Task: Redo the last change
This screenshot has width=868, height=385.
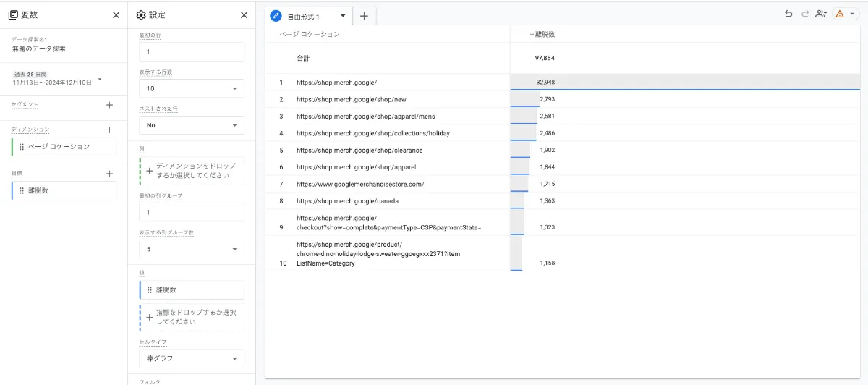Action: tap(805, 14)
